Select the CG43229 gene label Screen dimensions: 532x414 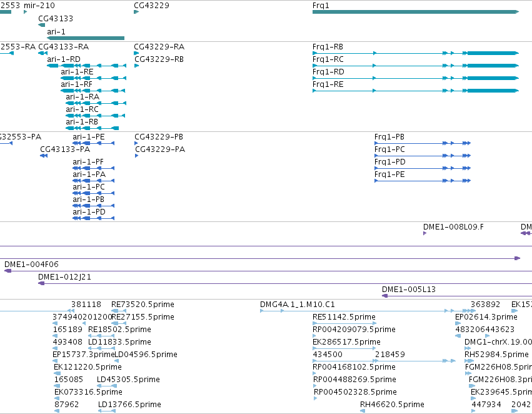tap(151, 6)
